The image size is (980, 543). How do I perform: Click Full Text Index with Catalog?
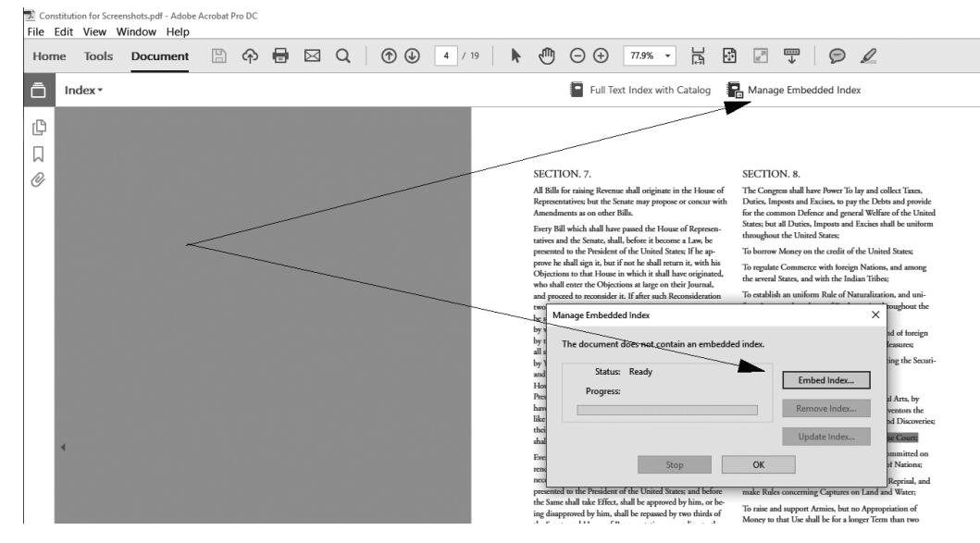[642, 91]
